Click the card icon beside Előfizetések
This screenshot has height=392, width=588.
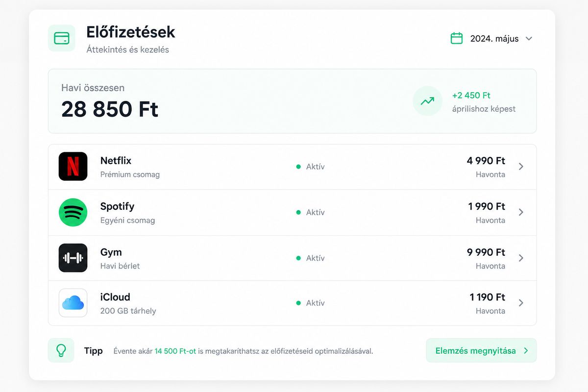point(62,38)
